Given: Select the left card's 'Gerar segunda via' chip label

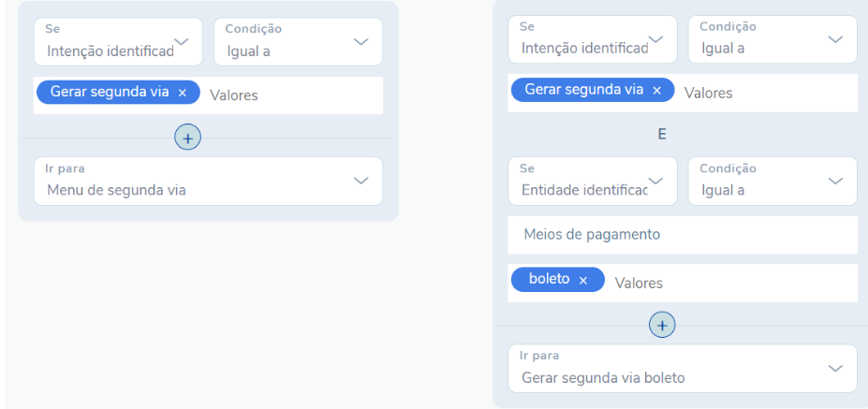Looking at the screenshot, I should click(109, 93).
